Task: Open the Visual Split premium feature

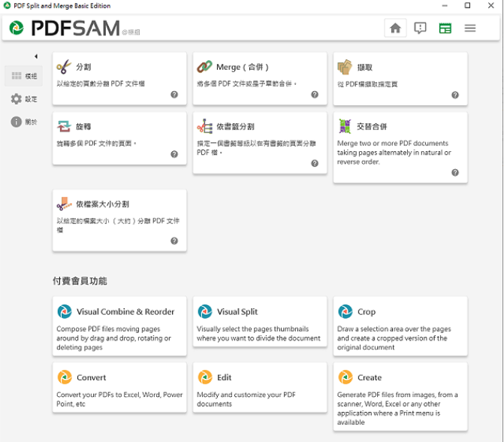Action: [237, 312]
